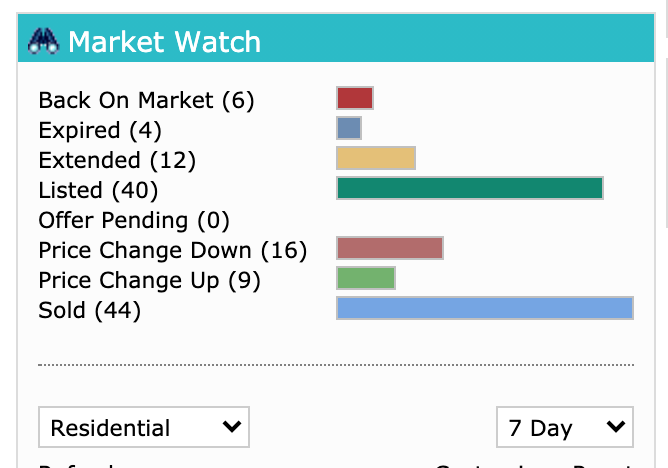Open the Sold (44) listings

(x=89, y=310)
